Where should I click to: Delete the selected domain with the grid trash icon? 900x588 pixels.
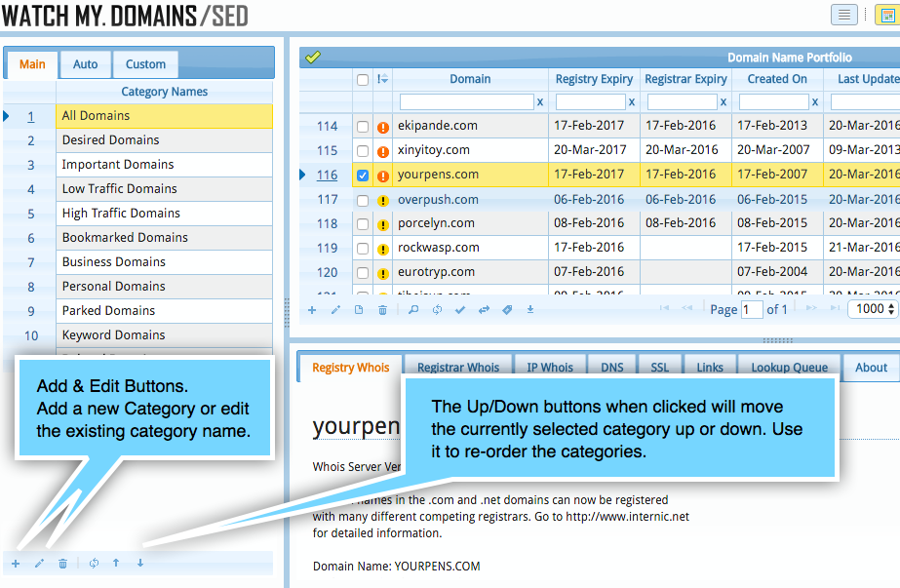click(x=382, y=310)
